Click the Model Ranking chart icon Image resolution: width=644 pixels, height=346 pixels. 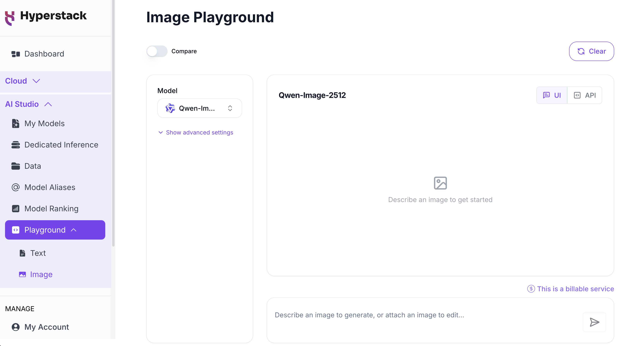pyautogui.click(x=16, y=208)
